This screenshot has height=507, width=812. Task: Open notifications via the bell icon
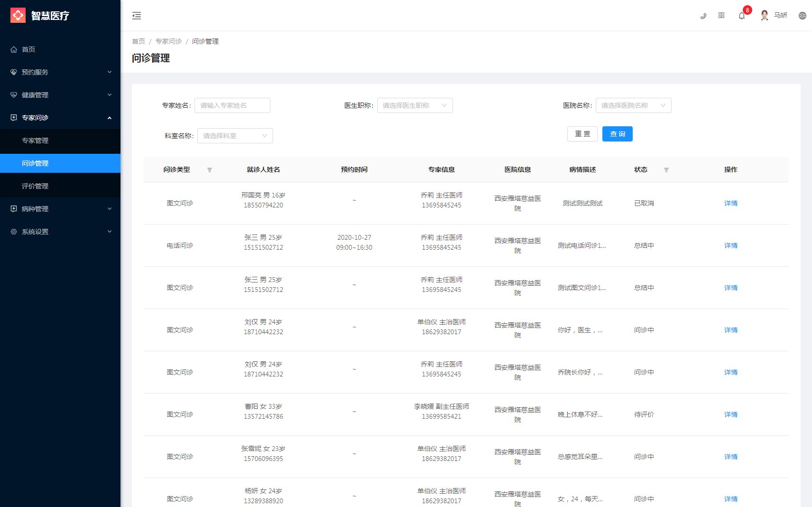[x=742, y=16]
